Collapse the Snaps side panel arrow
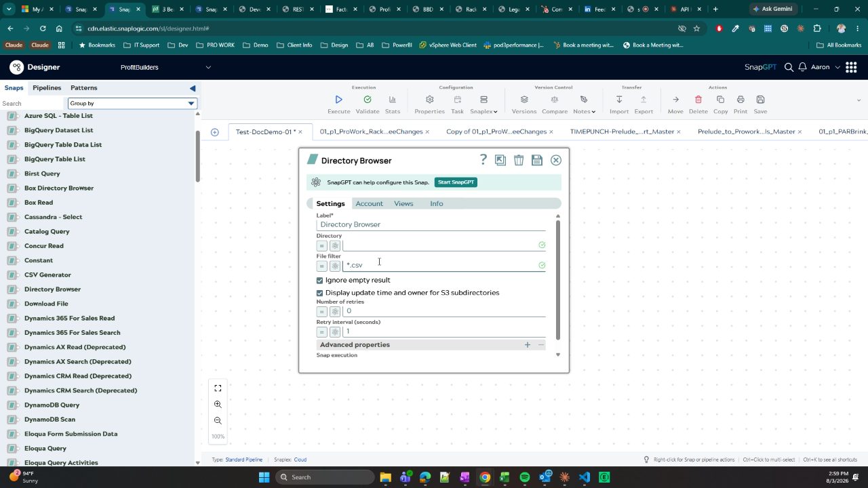 pos(193,88)
